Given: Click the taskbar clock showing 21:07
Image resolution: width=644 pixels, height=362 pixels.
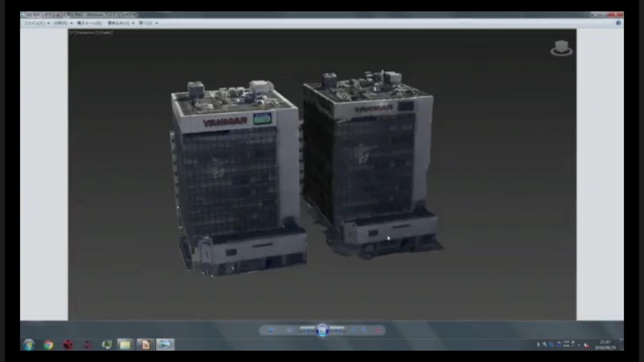Looking at the screenshot, I should (606, 344).
